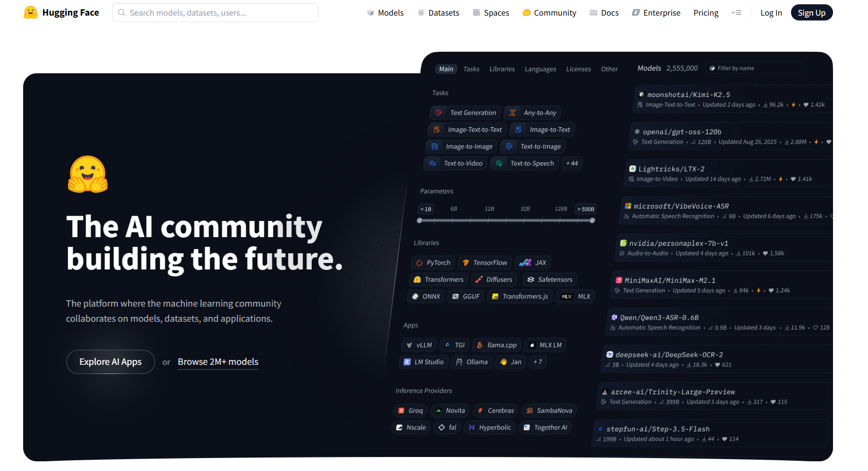Click the right handle of Parameters slider

tap(592, 220)
